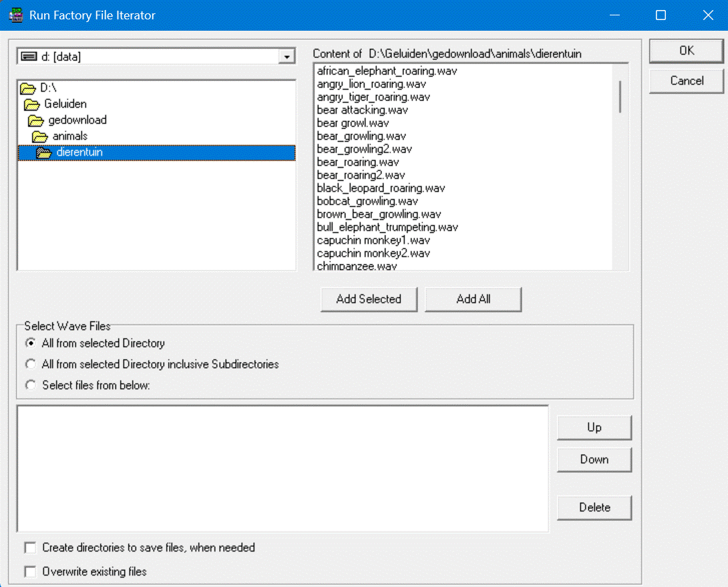728x587 pixels.
Task: Select 'All from selected Directory' radio option
Action: [30, 343]
